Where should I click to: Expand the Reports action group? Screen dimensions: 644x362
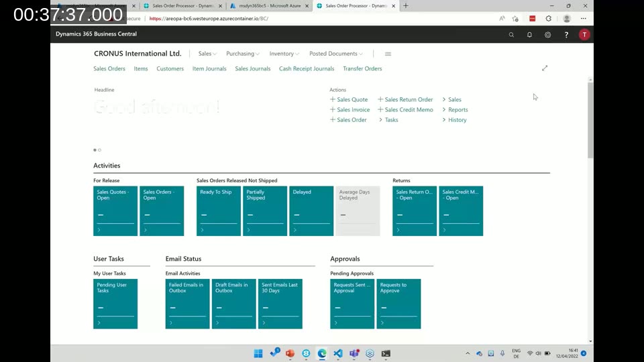click(x=455, y=109)
